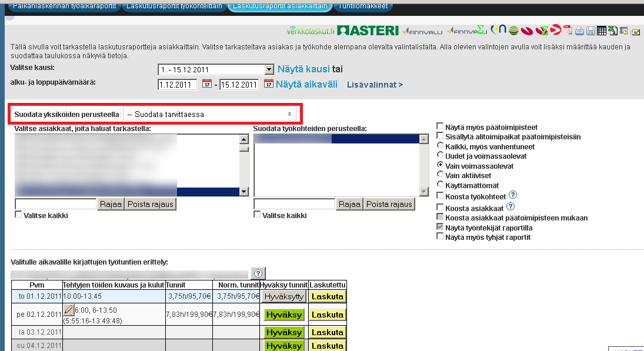Click Hyväksy button for 02.12.2011 row
Screen dimensions: 644x351
click(x=284, y=315)
